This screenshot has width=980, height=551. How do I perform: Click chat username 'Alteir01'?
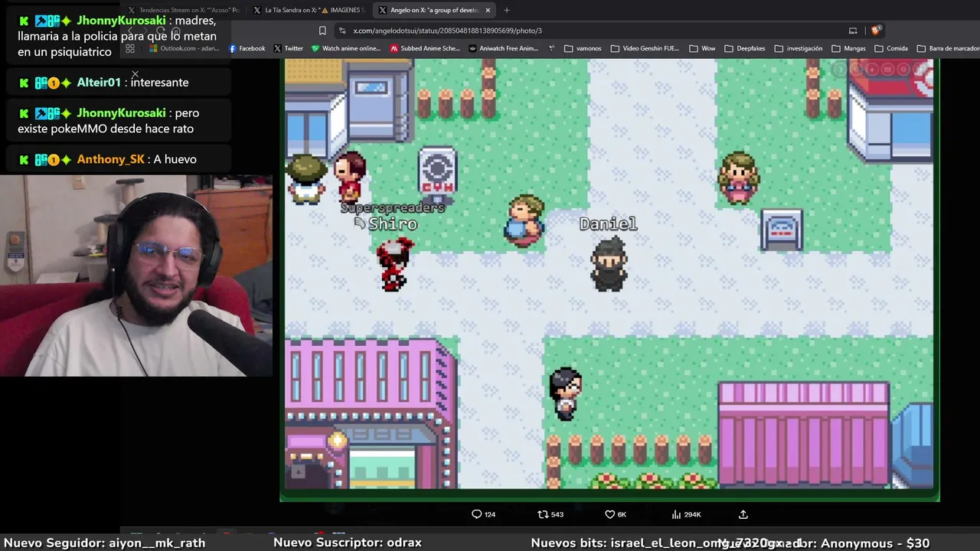click(99, 83)
